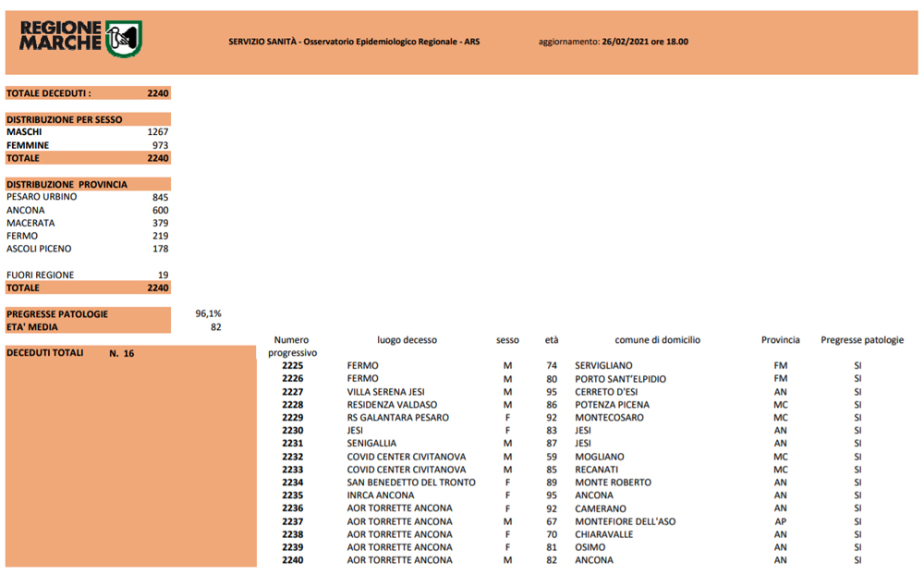Viewport: 924px width, 587px height.
Task: Select the TOTALE DECEDUTI header label
Action: click(49, 93)
